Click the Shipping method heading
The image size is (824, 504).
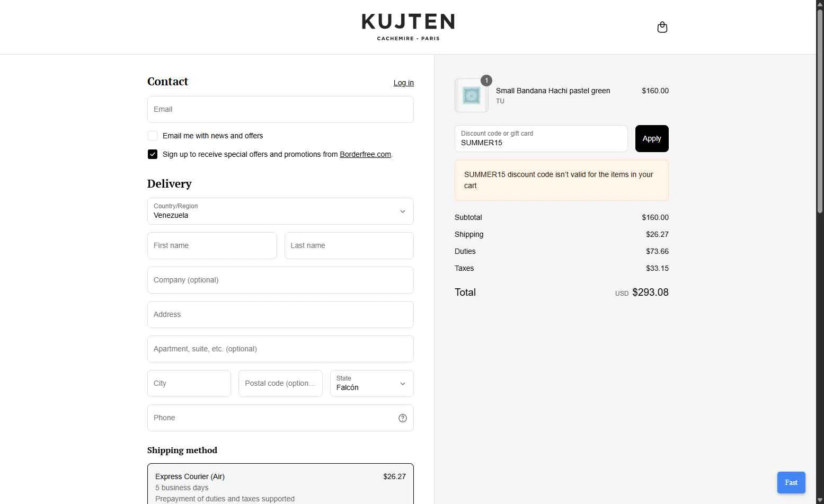(x=182, y=450)
